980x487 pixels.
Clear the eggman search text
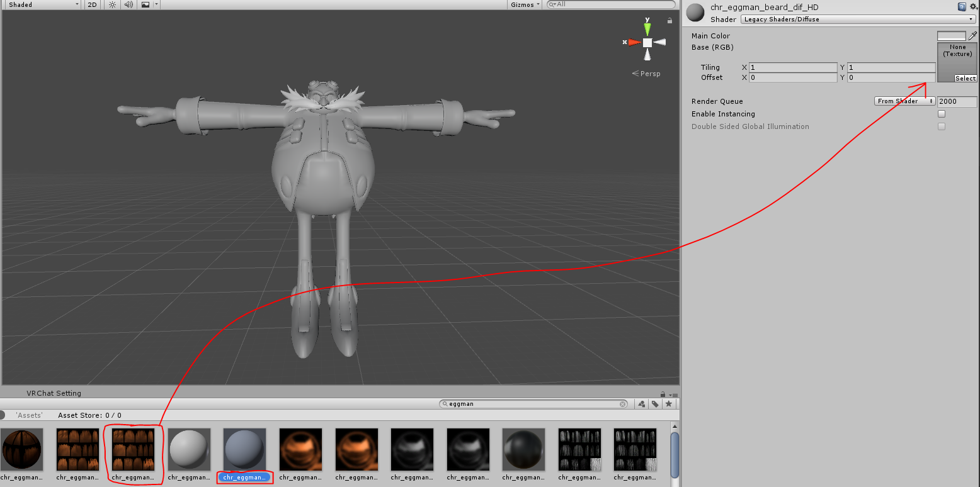click(x=623, y=404)
